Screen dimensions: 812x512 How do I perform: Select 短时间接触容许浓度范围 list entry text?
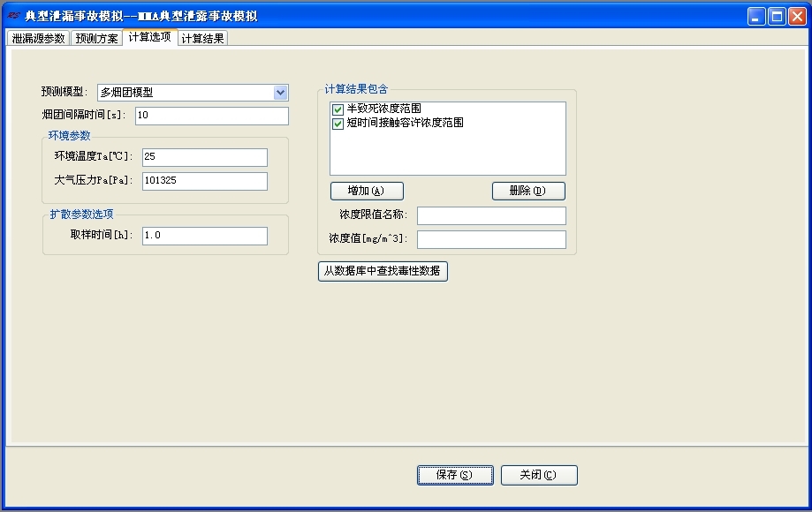pos(405,123)
